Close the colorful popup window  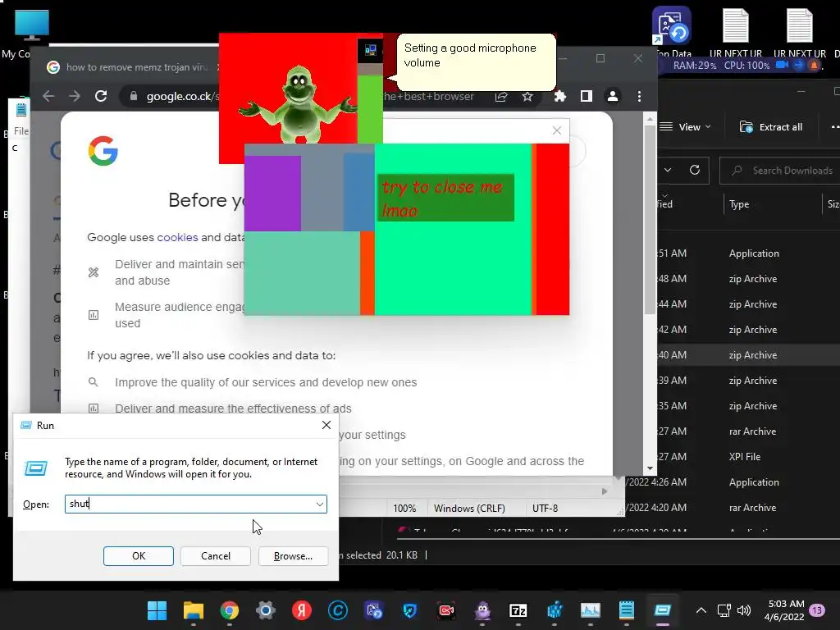pos(557,130)
